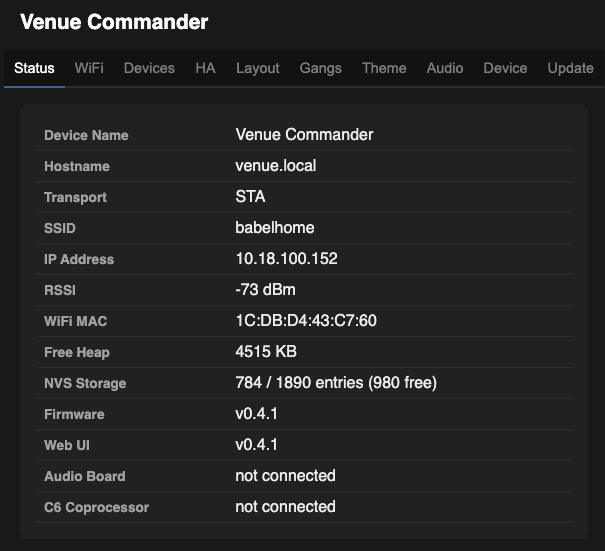Click the Audio Board label

coord(85,477)
